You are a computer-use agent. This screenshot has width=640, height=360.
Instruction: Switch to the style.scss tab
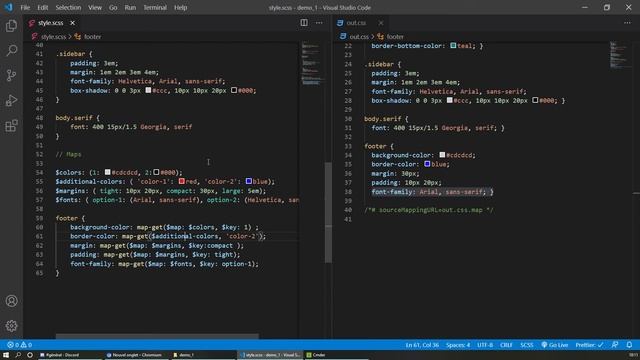pos(51,23)
